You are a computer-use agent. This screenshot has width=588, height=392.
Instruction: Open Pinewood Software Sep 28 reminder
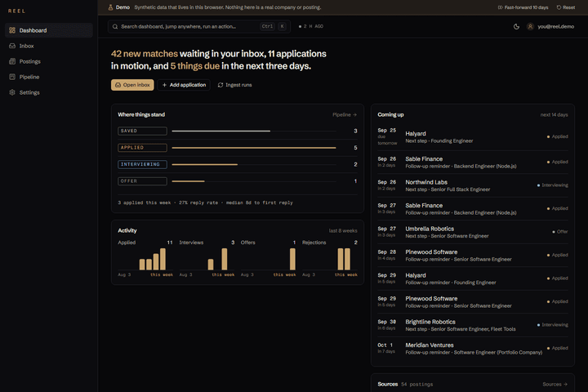(473, 256)
